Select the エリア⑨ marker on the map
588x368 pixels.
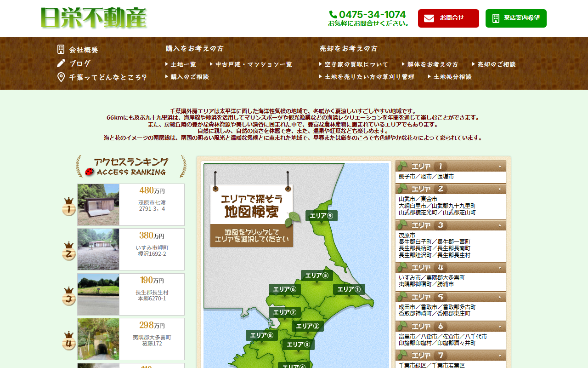322,216
